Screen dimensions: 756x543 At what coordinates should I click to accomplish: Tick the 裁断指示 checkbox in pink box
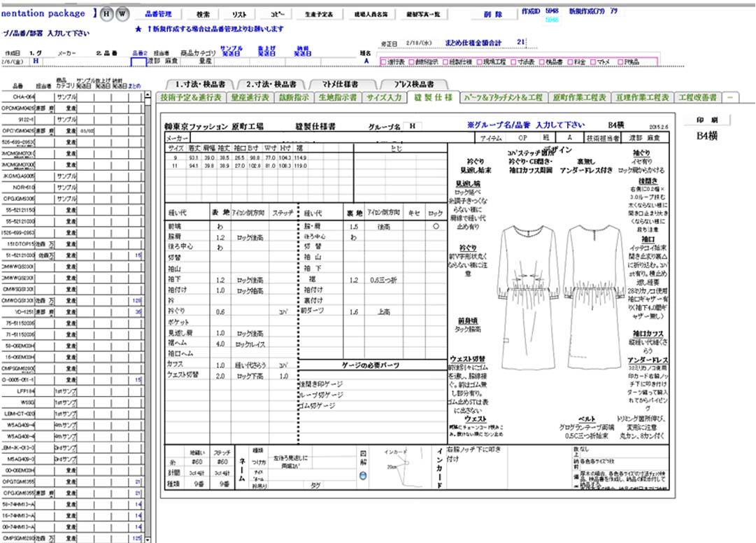(x=412, y=62)
